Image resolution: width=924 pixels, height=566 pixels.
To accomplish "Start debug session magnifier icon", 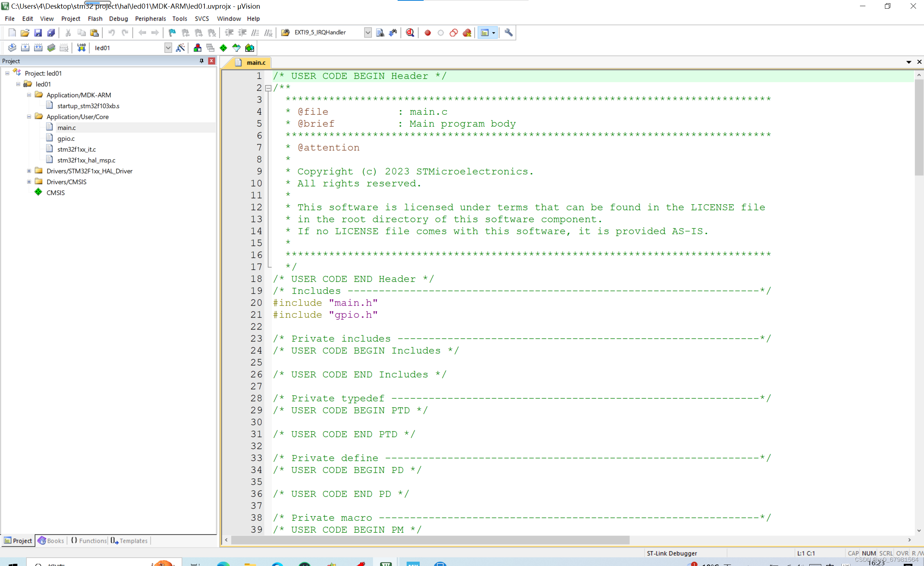I will [410, 33].
